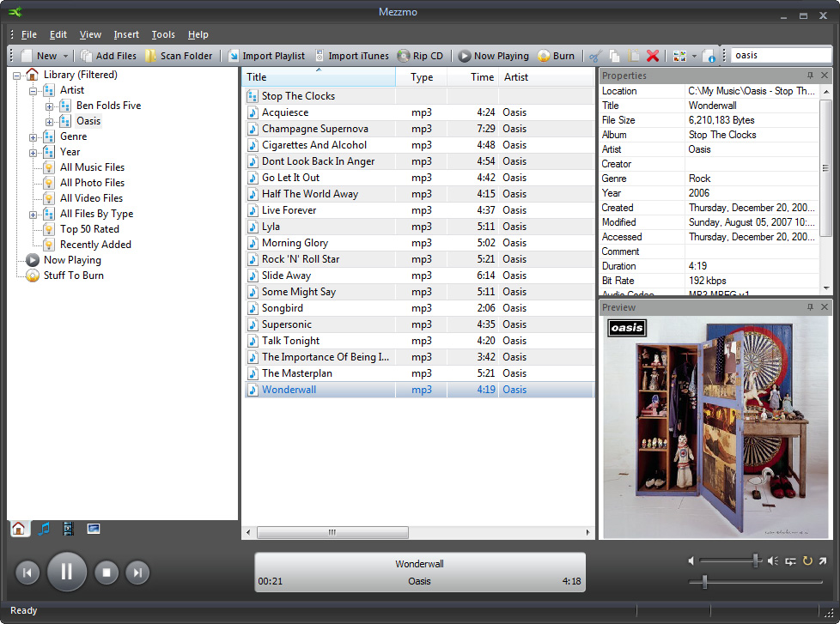Click the Next track button
This screenshot has width=840, height=624.
click(x=137, y=573)
